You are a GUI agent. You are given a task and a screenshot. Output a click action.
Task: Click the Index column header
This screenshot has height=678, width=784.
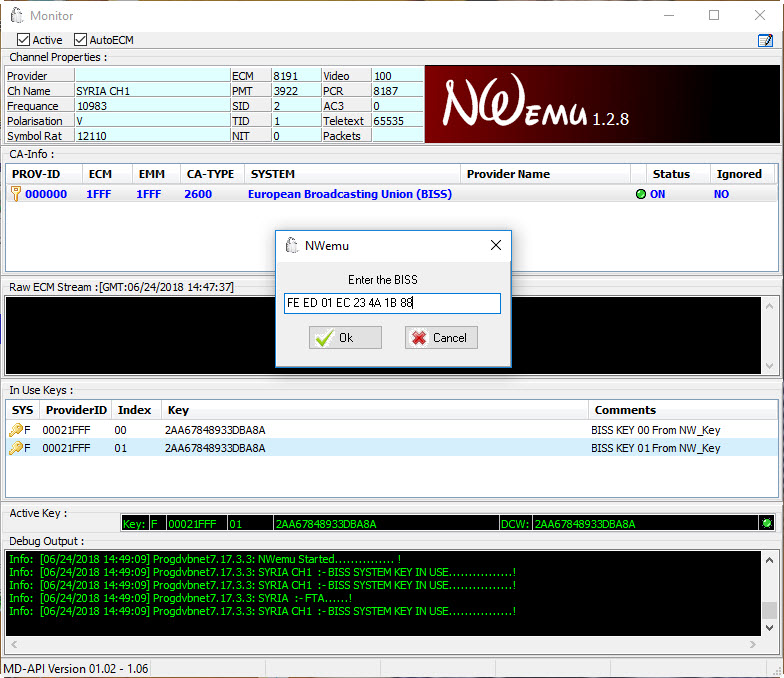(x=136, y=410)
